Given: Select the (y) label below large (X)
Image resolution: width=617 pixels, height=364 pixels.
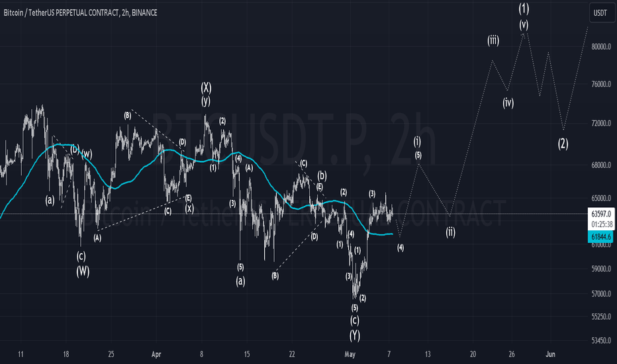Looking at the screenshot, I should (206, 101).
